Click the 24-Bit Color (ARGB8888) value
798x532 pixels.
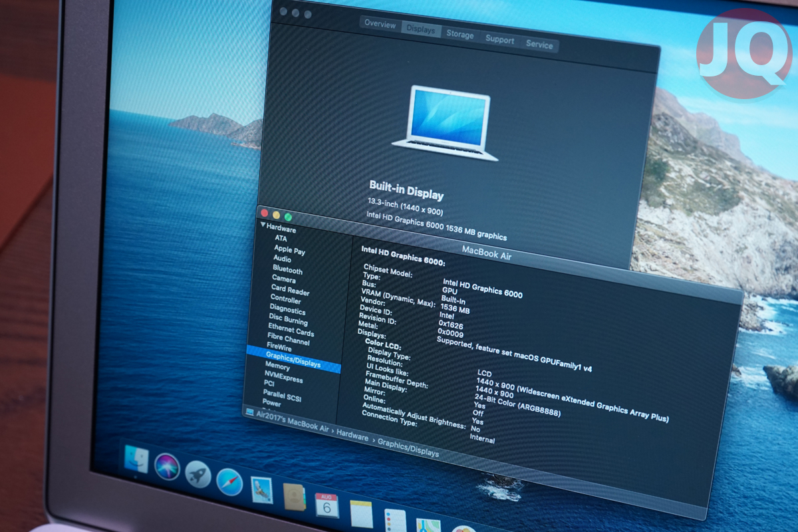pos(517,405)
